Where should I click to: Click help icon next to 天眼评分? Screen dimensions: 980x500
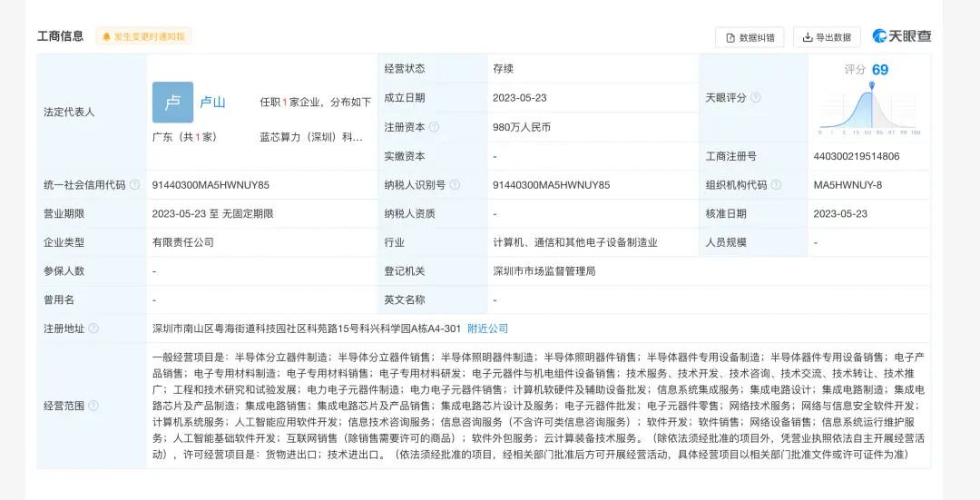coord(755,97)
